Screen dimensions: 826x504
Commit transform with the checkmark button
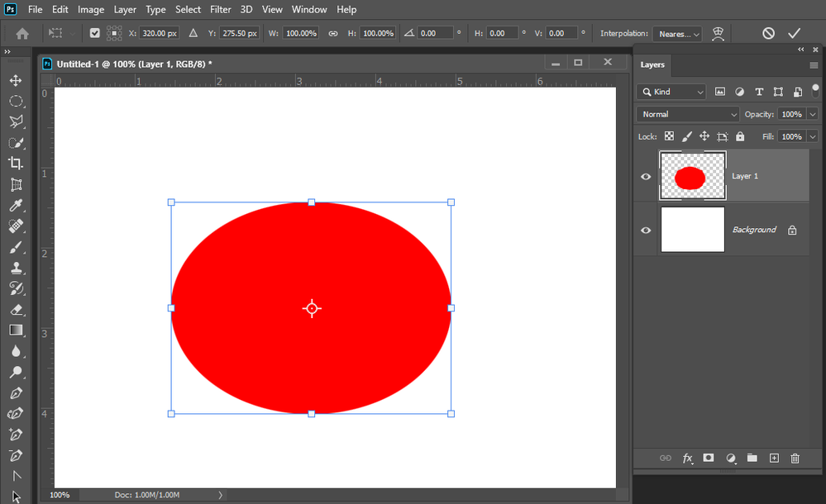(794, 33)
